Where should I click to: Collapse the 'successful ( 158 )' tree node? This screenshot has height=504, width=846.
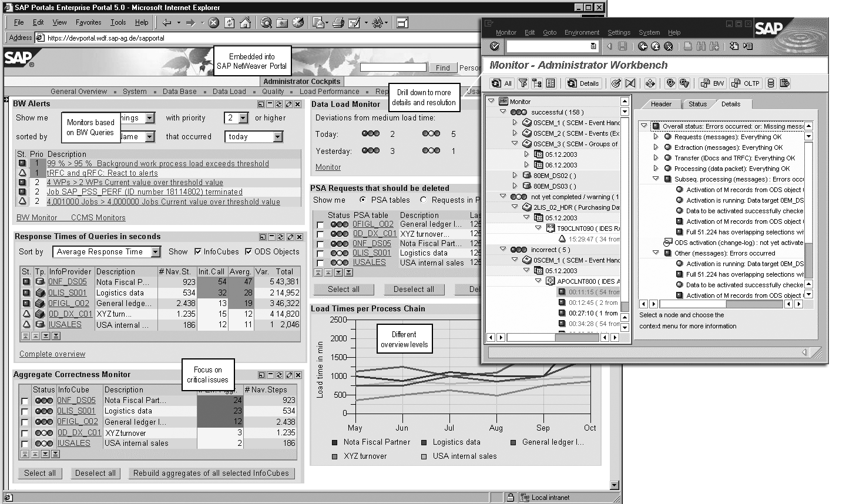click(x=503, y=112)
